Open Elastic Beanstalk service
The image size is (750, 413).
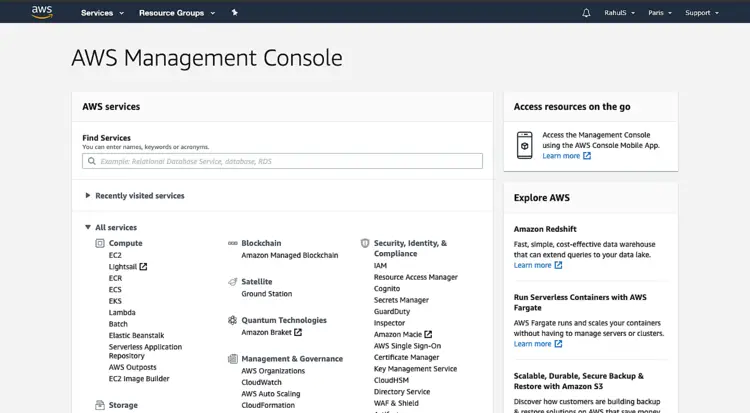click(136, 335)
